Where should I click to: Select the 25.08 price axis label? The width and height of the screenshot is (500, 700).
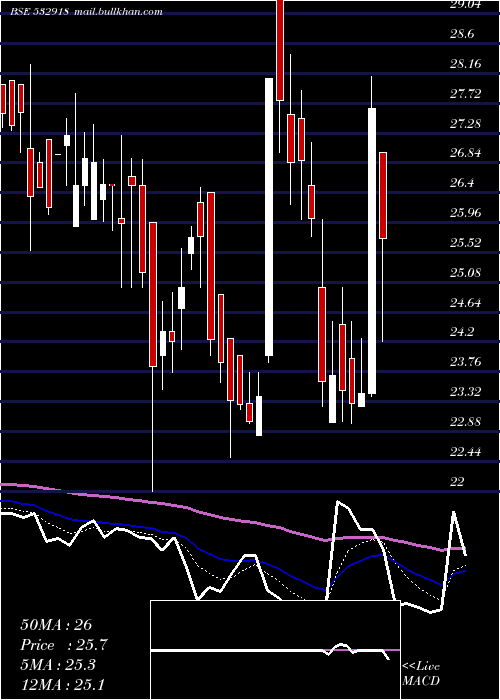[x=465, y=272]
